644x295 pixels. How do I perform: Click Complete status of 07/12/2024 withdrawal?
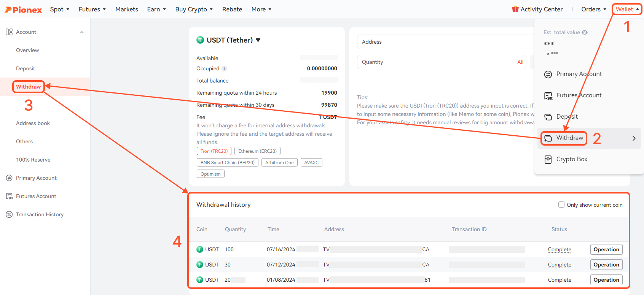pos(560,265)
